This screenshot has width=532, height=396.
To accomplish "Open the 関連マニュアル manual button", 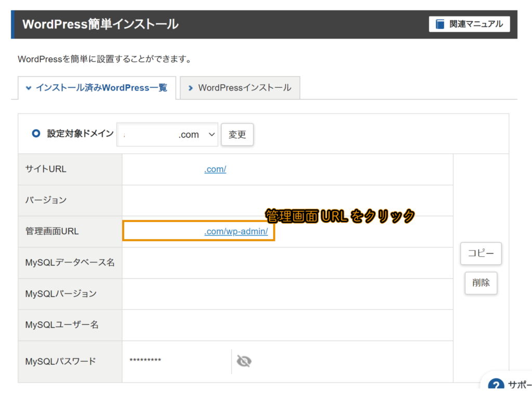I will (x=469, y=24).
